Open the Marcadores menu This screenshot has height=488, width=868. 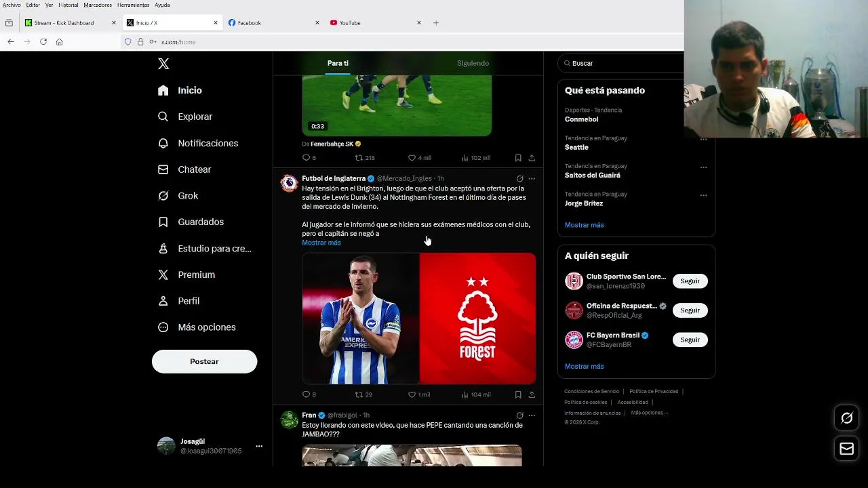(x=98, y=5)
